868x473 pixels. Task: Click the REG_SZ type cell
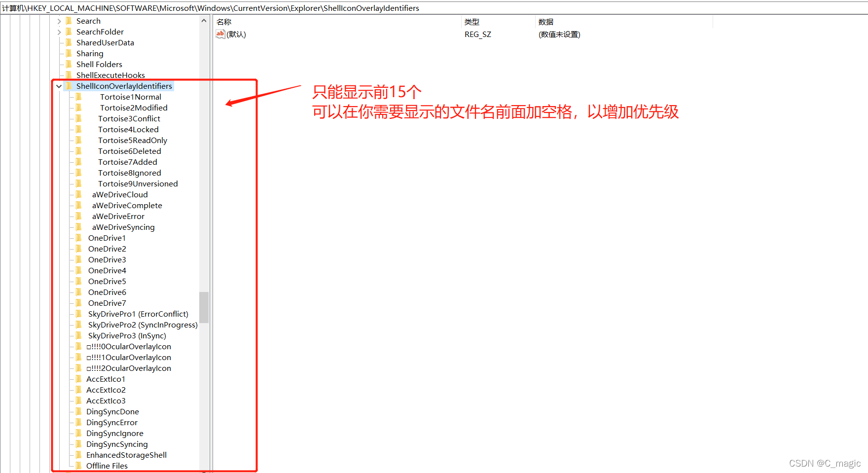[x=478, y=34]
